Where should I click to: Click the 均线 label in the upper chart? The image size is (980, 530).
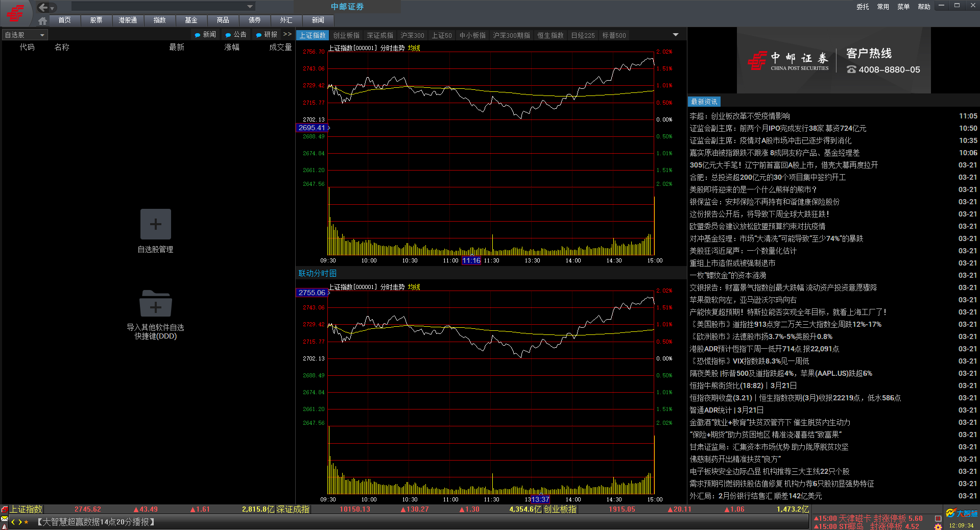pyautogui.click(x=414, y=48)
